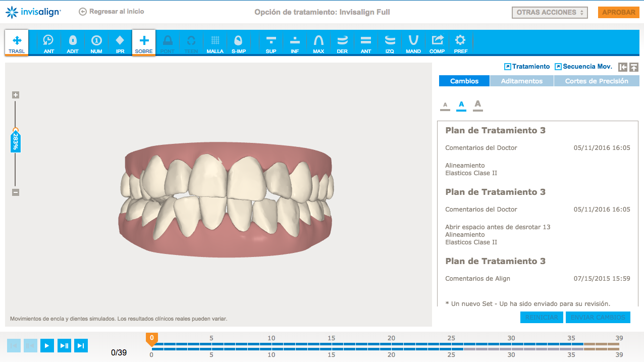The width and height of the screenshot is (644, 362).
Task: Click the REINICIAR button
Action: coord(542,318)
